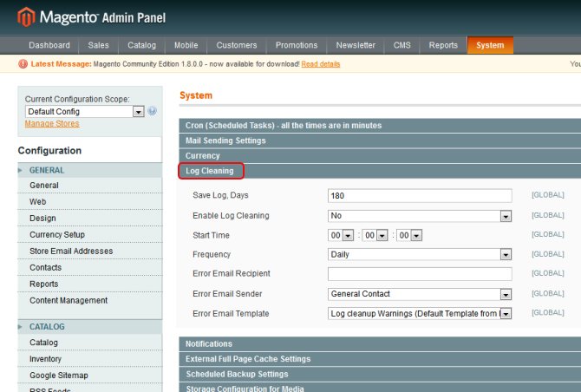This screenshot has height=392, width=581.
Task: Open the Frequency dropdown
Action: (x=420, y=255)
